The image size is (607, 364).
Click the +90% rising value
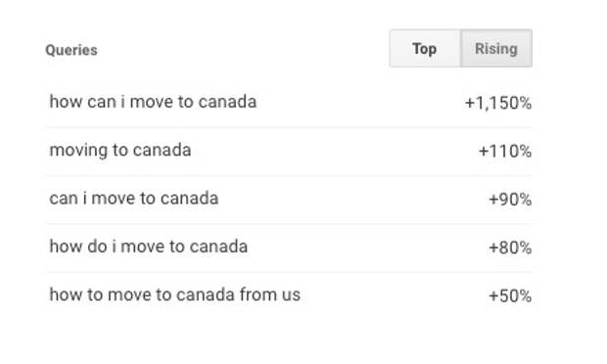[510, 200]
